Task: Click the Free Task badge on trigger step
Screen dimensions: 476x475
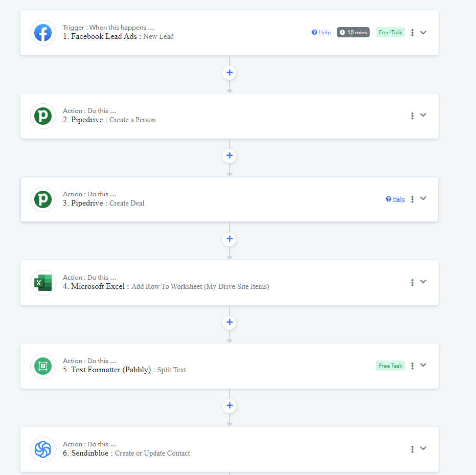Action: (390, 32)
